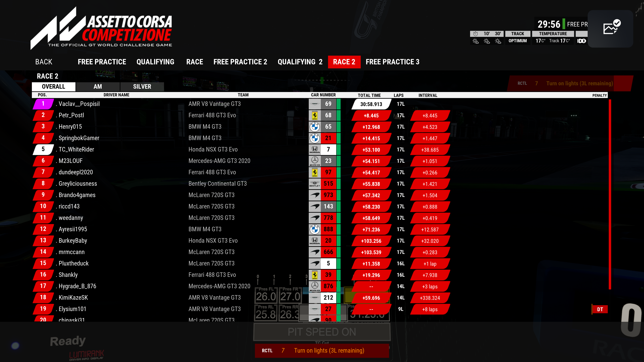Select driver riccd143 row
This screenshot has height=362, width=644.
(x=320, y=206)
